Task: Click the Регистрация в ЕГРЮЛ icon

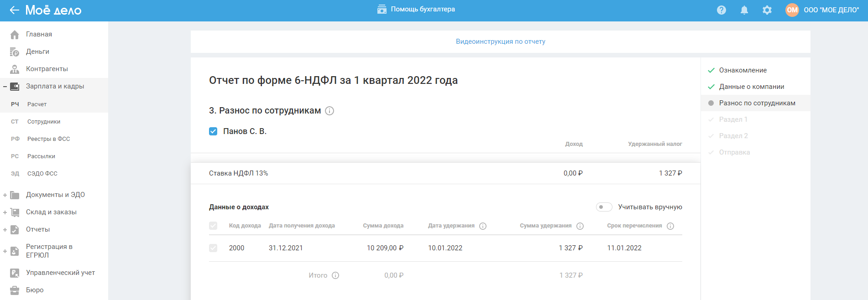Action: tap(15, 251)
